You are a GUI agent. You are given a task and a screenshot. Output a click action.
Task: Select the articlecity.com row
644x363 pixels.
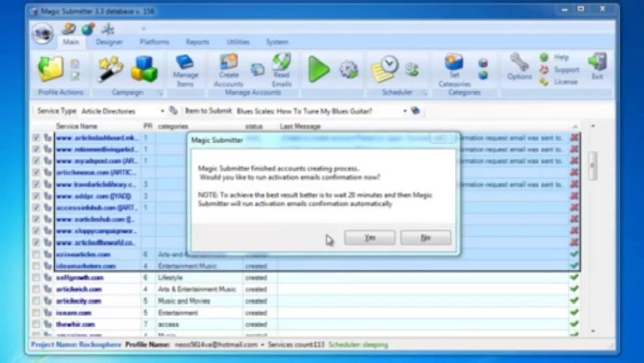pos(306,301)
